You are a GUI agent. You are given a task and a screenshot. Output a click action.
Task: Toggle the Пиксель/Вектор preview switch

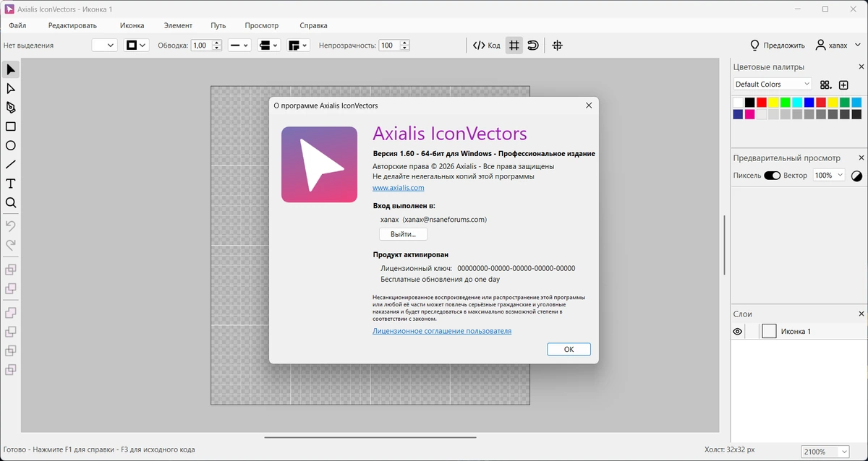pos(772,176)
